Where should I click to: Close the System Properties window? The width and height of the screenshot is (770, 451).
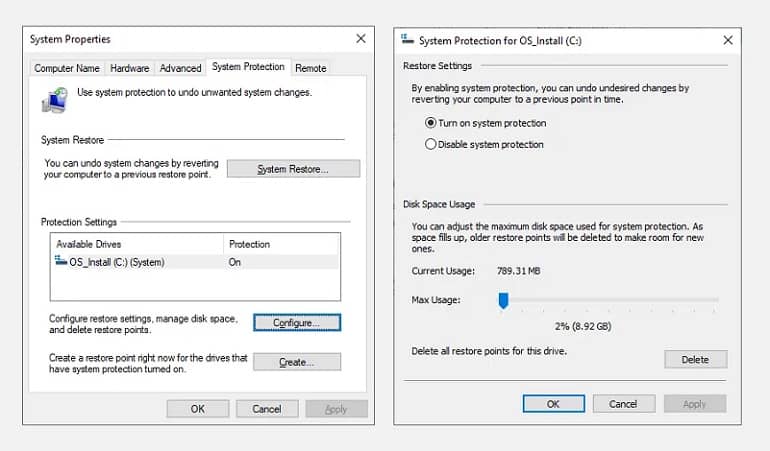point(361,38)
